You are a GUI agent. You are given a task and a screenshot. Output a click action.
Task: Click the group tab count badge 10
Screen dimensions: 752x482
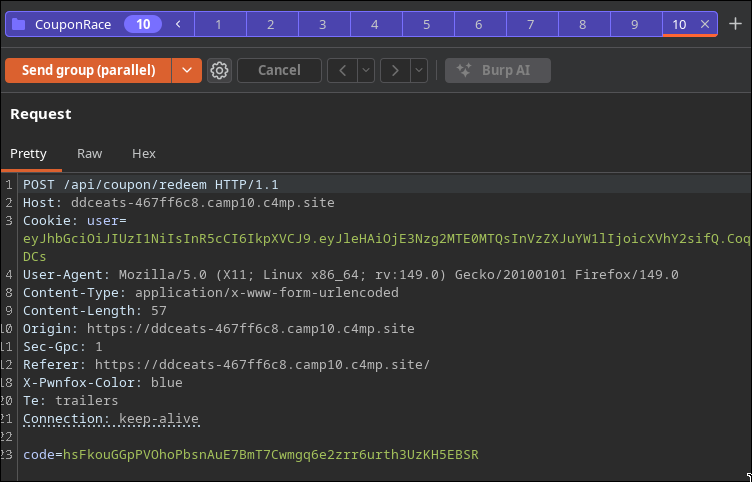[x=143, y=24]
